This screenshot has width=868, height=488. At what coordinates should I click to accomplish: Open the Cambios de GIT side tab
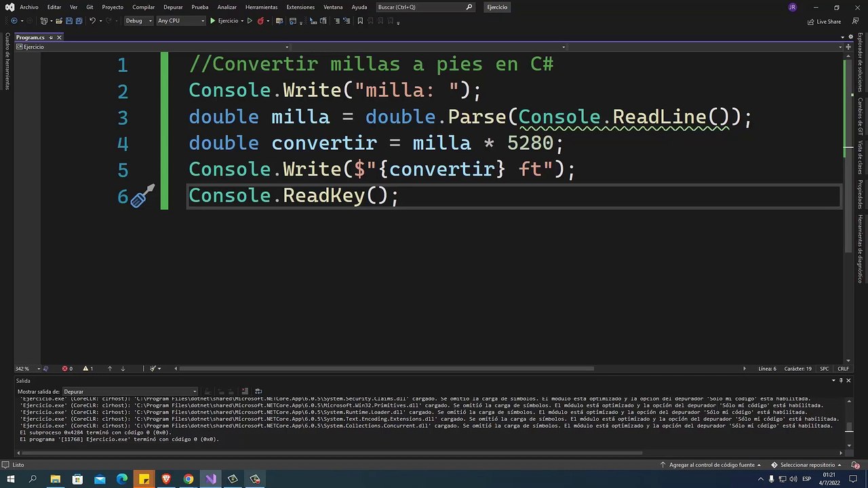[x=860, y=117]
